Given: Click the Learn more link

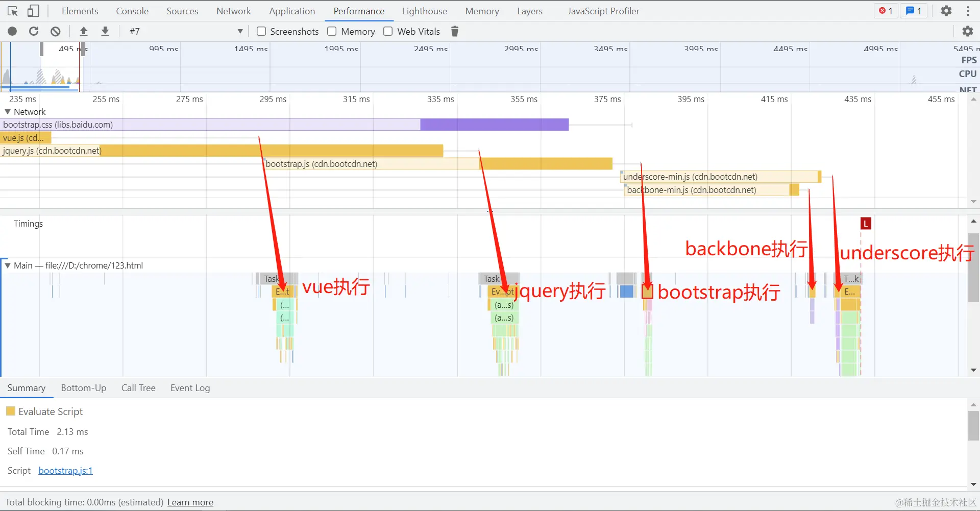Looking at the screenshot, I should click(190, 502).
